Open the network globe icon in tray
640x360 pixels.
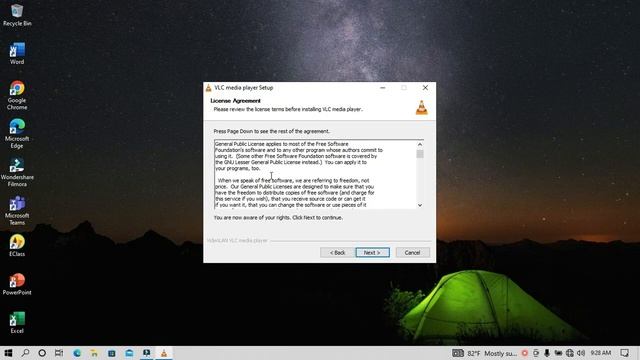(570, 353)
